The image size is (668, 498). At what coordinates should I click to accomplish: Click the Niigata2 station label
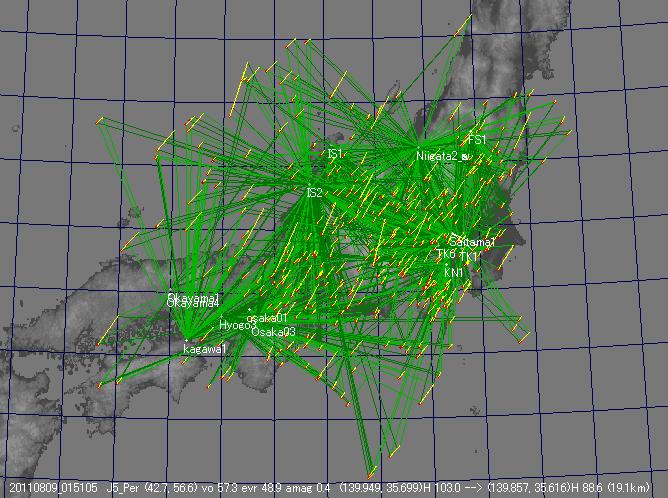442,156
